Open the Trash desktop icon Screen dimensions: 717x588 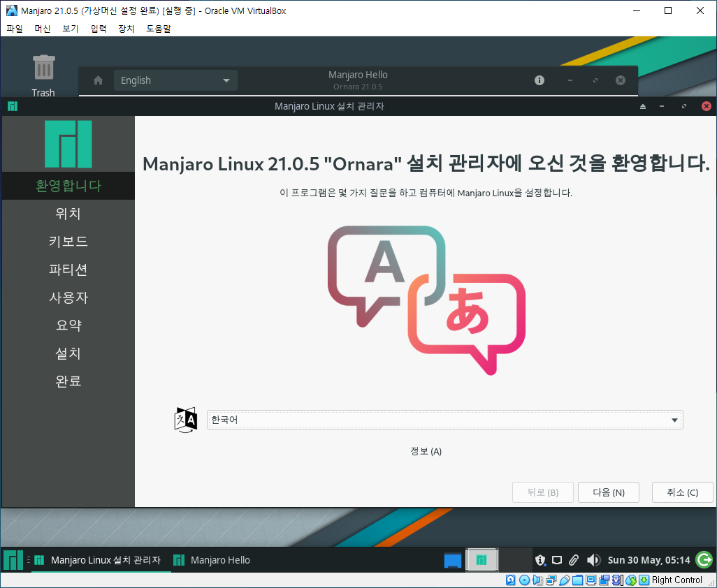(x=43, y=75)
